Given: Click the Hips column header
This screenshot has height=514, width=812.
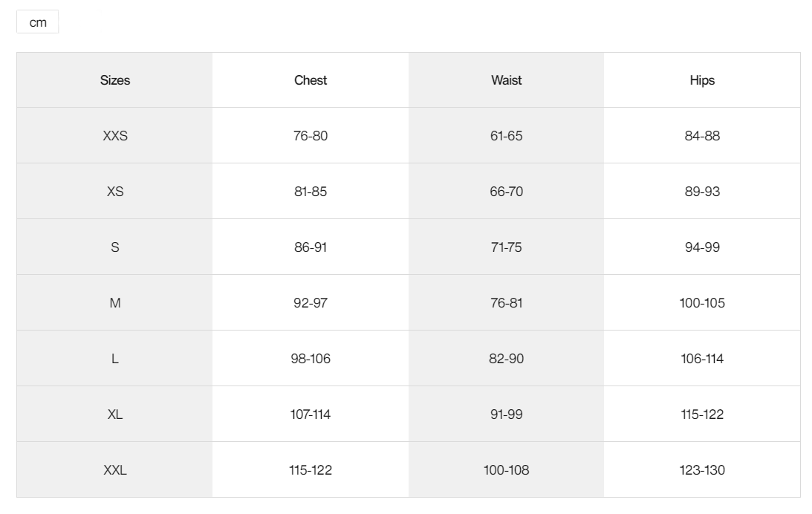Looking at the screenshot, I should pyautogui.click(x=702, y=80).
